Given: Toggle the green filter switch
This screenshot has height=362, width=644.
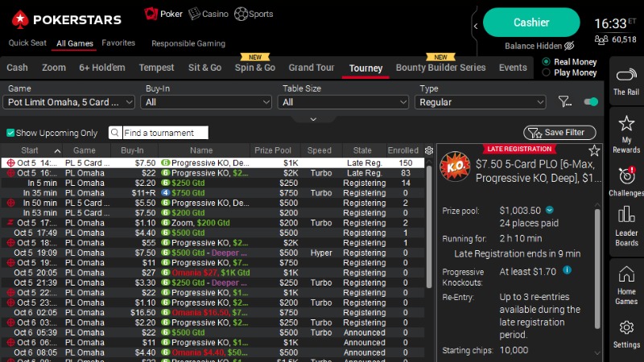Looking at the screenshot, I should 591,102.
